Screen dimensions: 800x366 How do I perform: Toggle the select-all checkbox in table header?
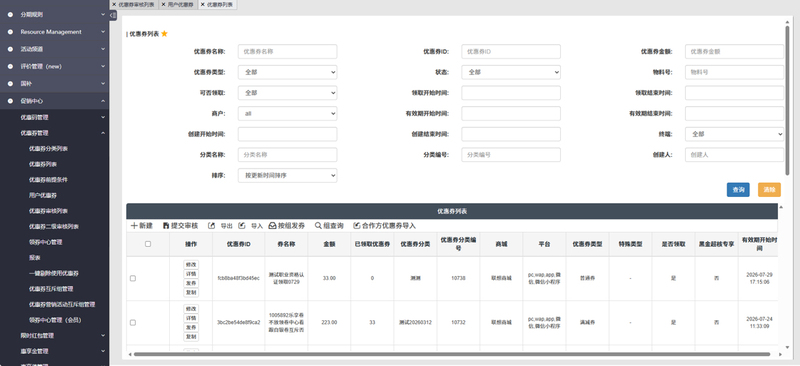coord(148,244)
